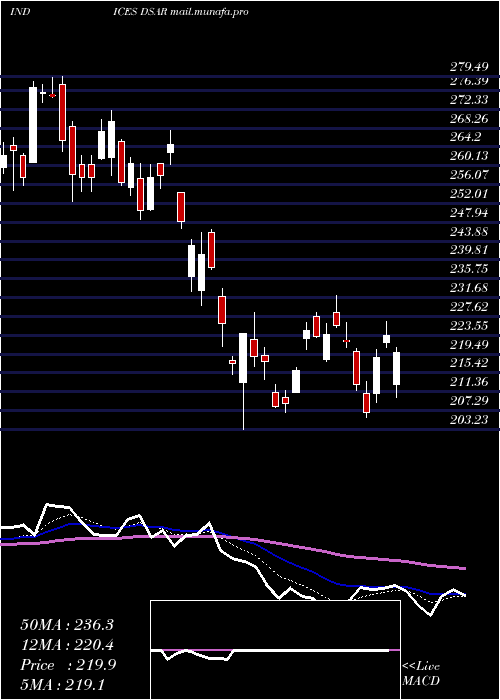This screenshot has width=500, height=700.
Task: Click the long-wick white candle touching 203.23
Action: [x=243, y=358]
